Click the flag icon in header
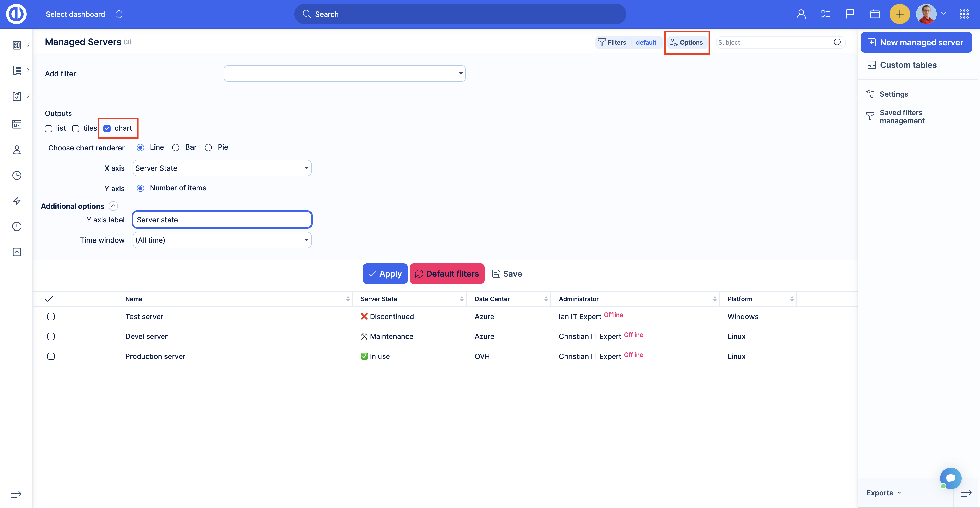The width and height of the screenshot is (980, 508). point(850,14)
